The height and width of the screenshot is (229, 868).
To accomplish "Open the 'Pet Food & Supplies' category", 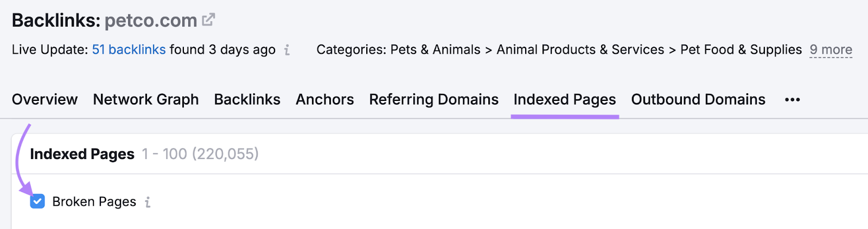I will (x=741, y=50).
